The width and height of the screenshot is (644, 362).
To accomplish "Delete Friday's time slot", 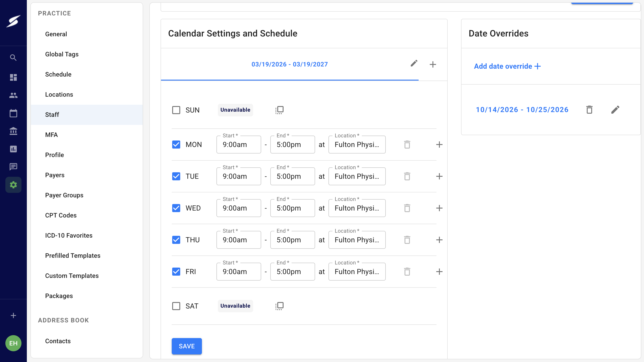I will coord(407,271).
